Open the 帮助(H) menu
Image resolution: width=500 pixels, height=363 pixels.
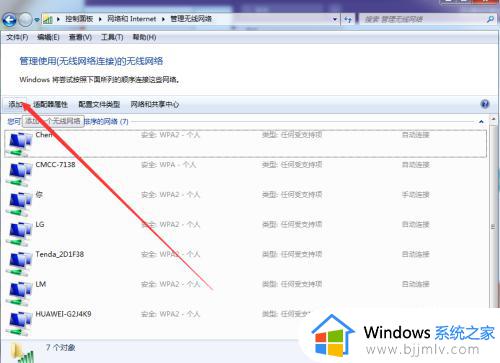tap(144, 37)
